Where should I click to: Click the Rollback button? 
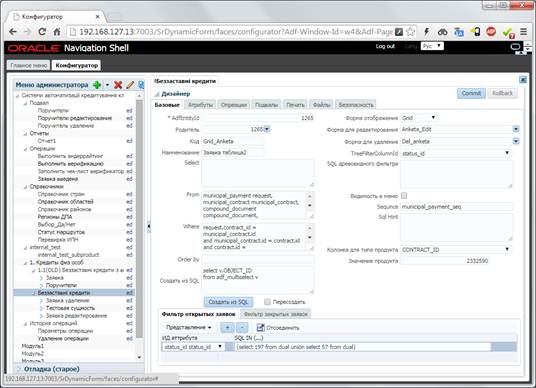pyautogui.click(x=502, y=93)
